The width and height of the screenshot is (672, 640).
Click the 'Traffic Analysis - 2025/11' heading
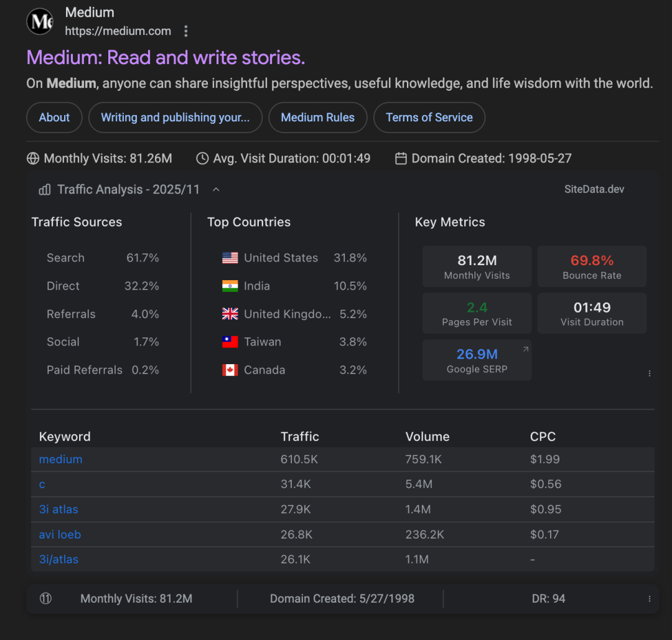coord(129,189)
